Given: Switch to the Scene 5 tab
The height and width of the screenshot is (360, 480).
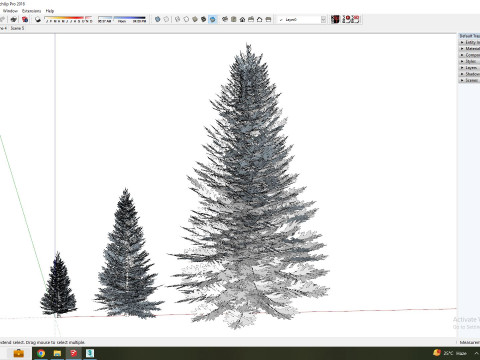Looking at the screenshot, I should point(17,28).
